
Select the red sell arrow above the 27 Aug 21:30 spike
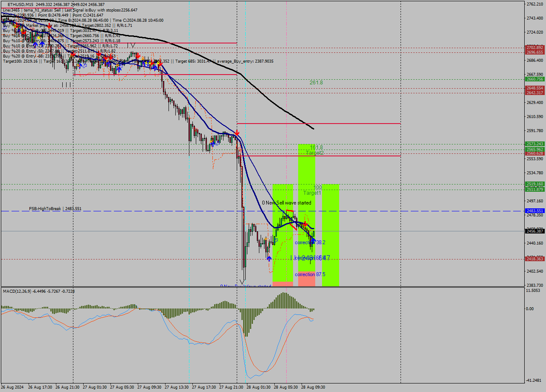(237, 133)
